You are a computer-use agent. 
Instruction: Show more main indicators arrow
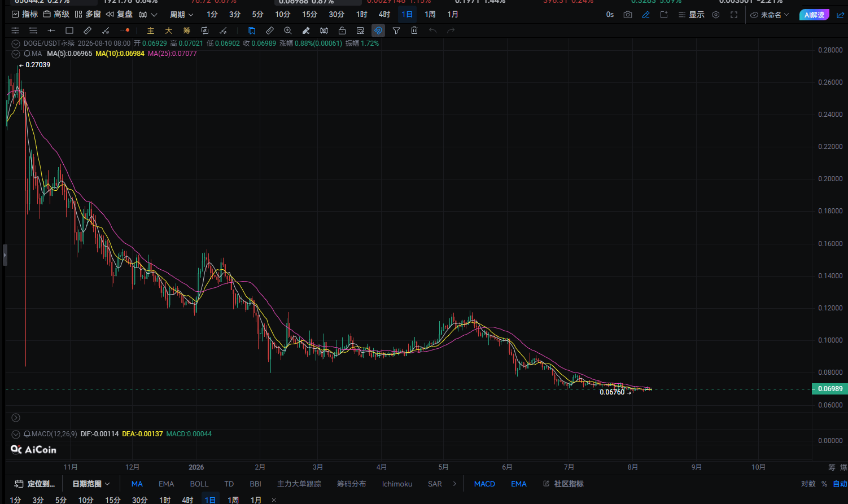tap(454, 484)
